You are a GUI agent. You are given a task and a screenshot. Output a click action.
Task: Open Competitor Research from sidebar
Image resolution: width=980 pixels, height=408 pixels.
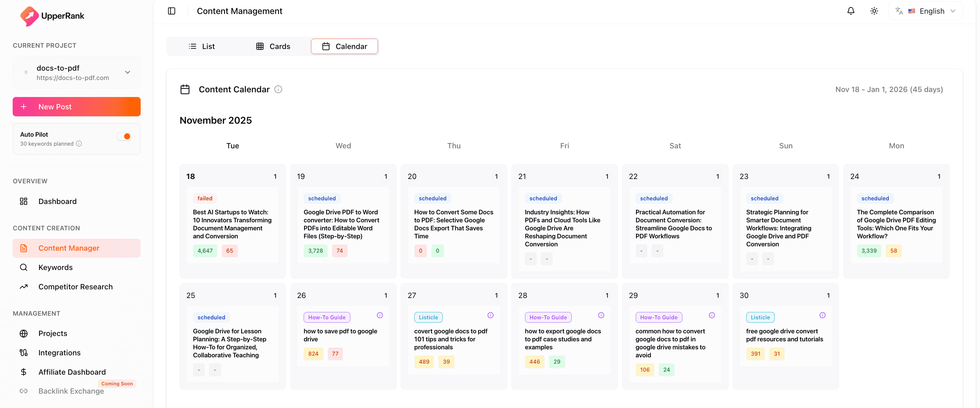75,287
